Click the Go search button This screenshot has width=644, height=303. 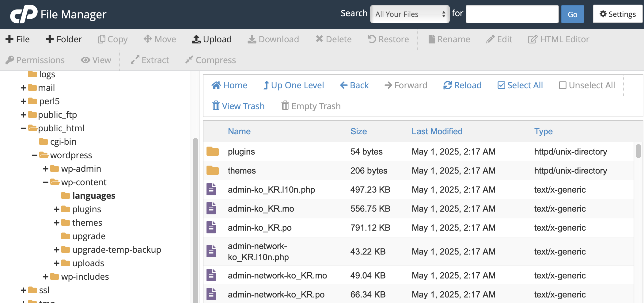coord(573,14)
